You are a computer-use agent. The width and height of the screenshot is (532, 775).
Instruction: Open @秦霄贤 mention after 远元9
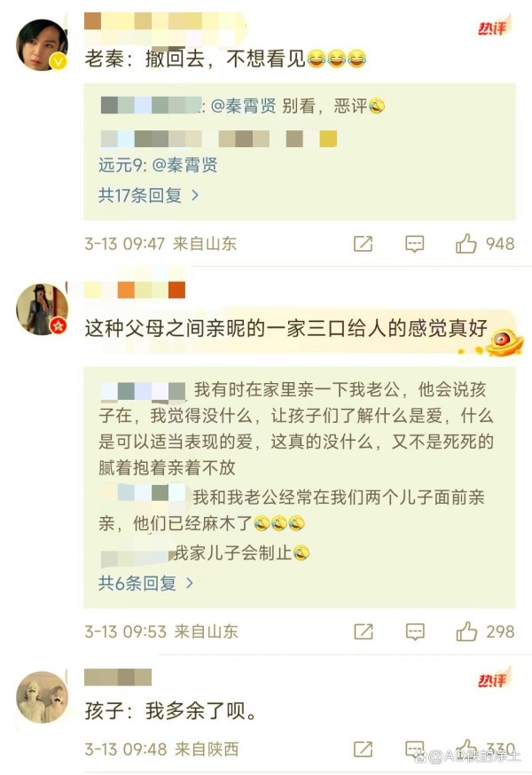tap(184, 165)
